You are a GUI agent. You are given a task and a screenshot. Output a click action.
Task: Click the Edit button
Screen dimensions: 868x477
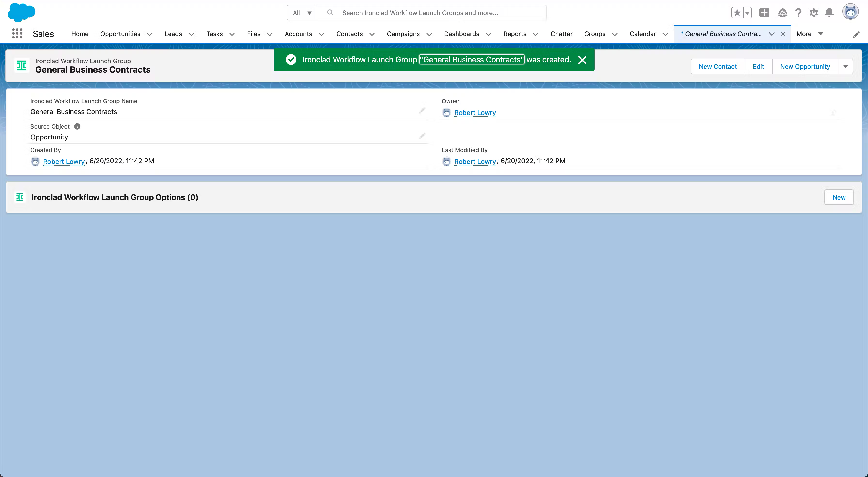(x=758, y=66)
